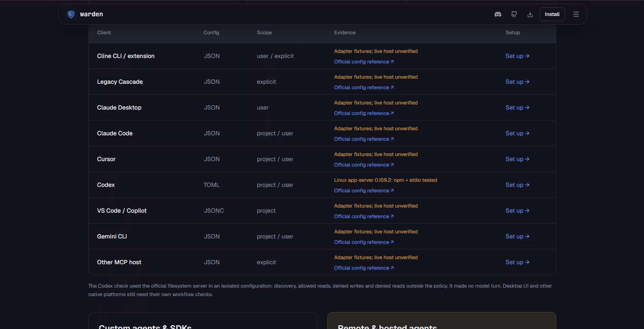Screen dimensions: 644x329
Task: Click the Codex check footnote paragraph
Action: 320,290
